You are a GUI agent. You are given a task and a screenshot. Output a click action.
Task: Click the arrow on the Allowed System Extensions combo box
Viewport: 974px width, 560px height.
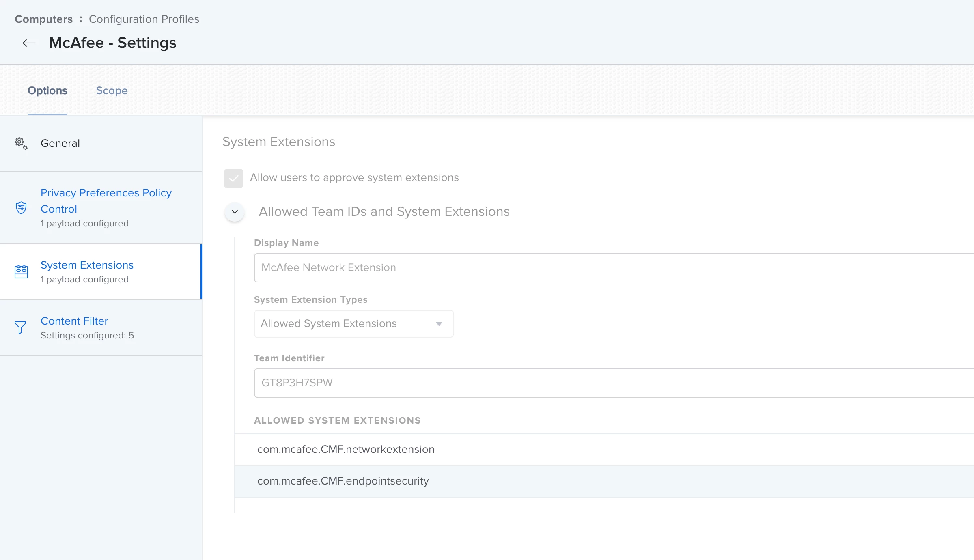(x=439, y=324)
